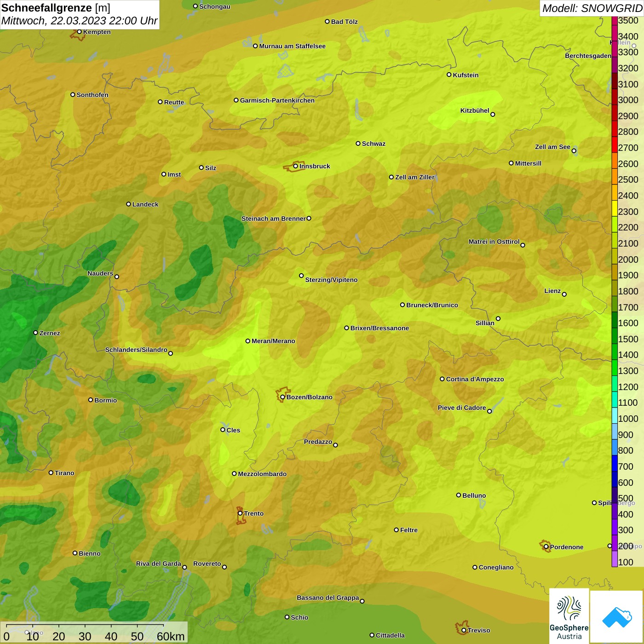This screenshot has height=644, width=644.
Task: Click the Cles location dot
Action: (x=223, y=430)
